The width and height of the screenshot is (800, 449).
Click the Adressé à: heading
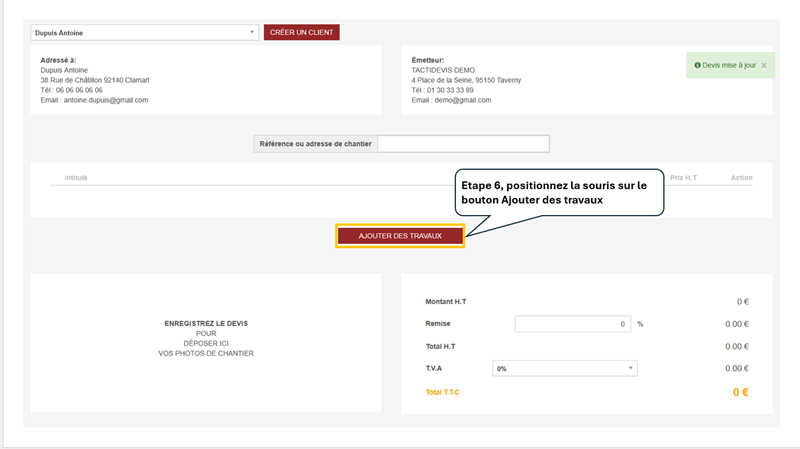58,60
